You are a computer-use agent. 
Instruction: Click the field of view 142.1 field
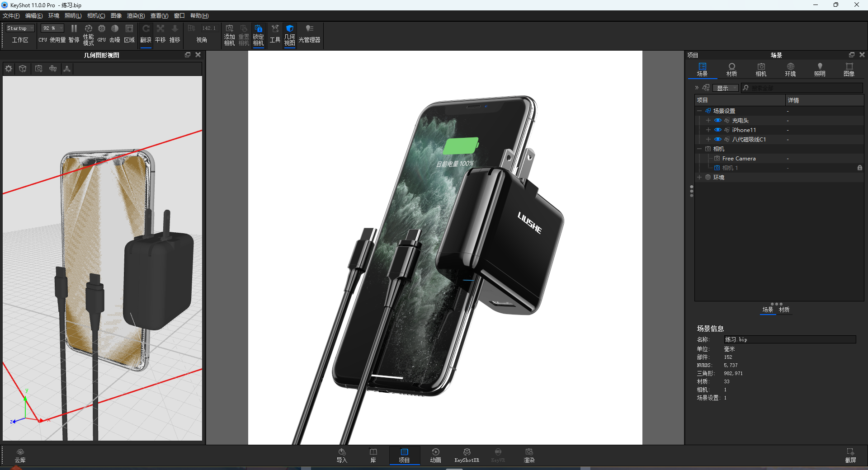point(209,28)
